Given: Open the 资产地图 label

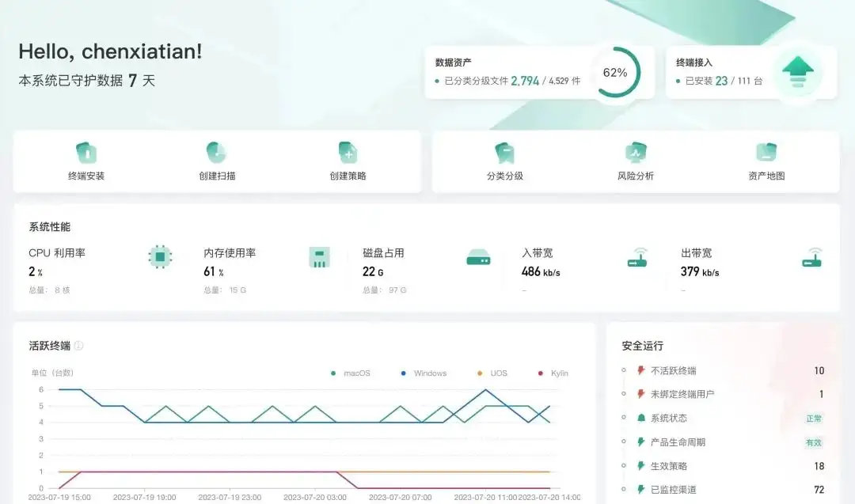Looking at the screenshot, I should click(x=766, y=176).
